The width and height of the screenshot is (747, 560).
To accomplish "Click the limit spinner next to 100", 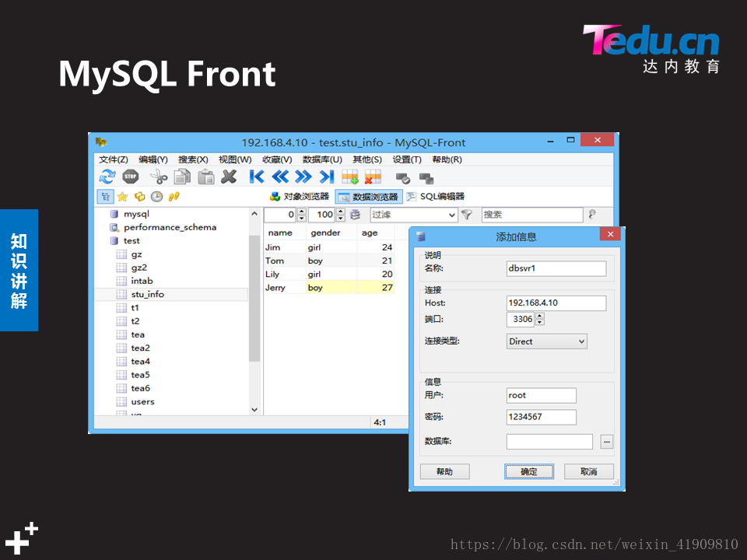I will 340,215.
